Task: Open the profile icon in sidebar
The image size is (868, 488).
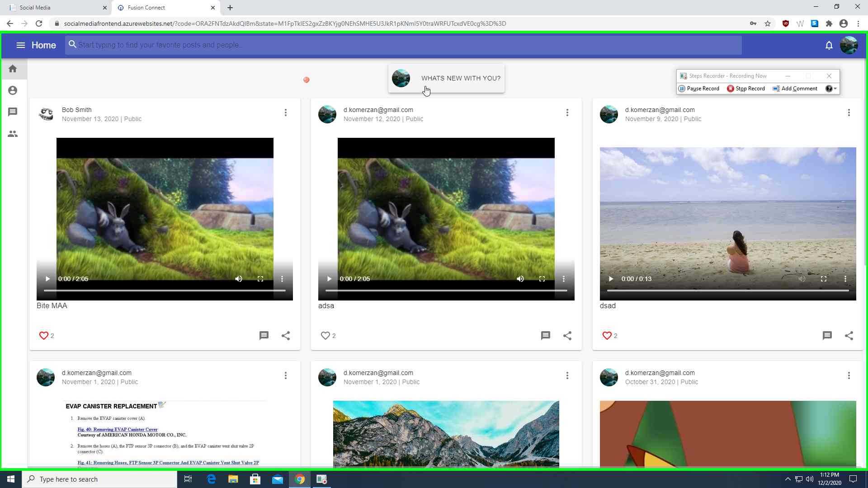Action: (13, 90)
